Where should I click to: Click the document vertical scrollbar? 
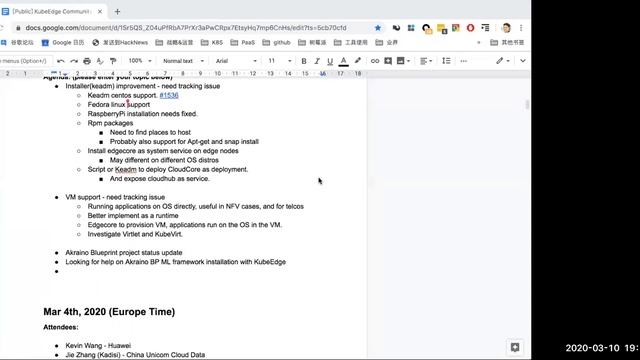(527, 105)
